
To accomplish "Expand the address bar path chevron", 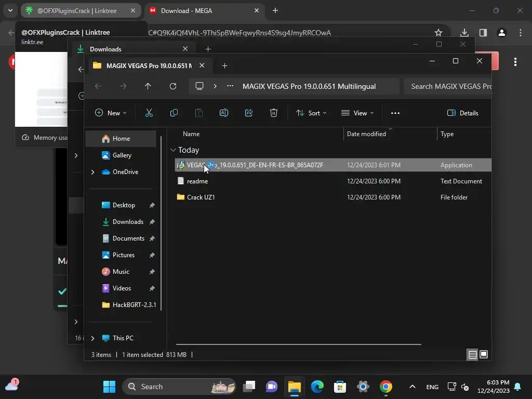I will click(215, 86).
